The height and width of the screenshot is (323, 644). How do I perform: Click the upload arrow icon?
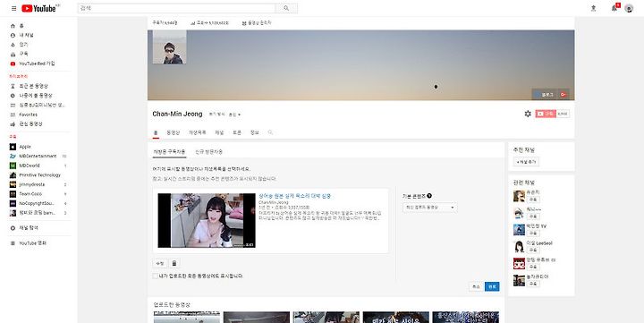(x=593, y=8)
